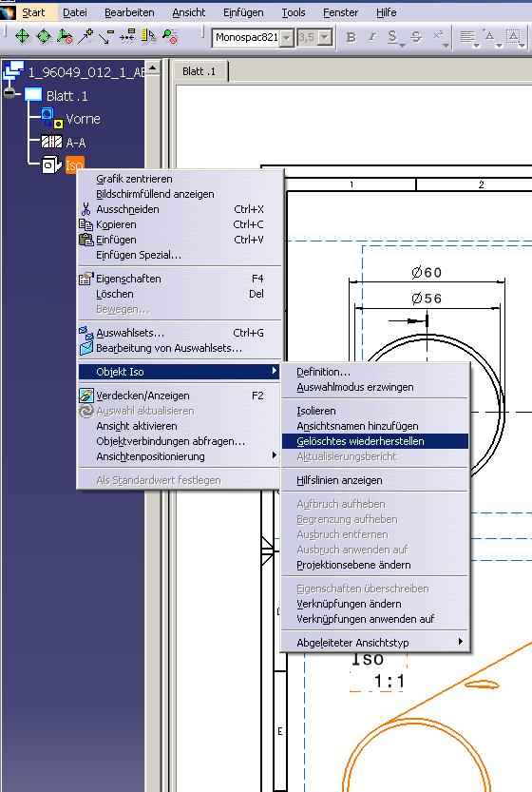Click the Blatt .1 sheet icon in tree

33,95
